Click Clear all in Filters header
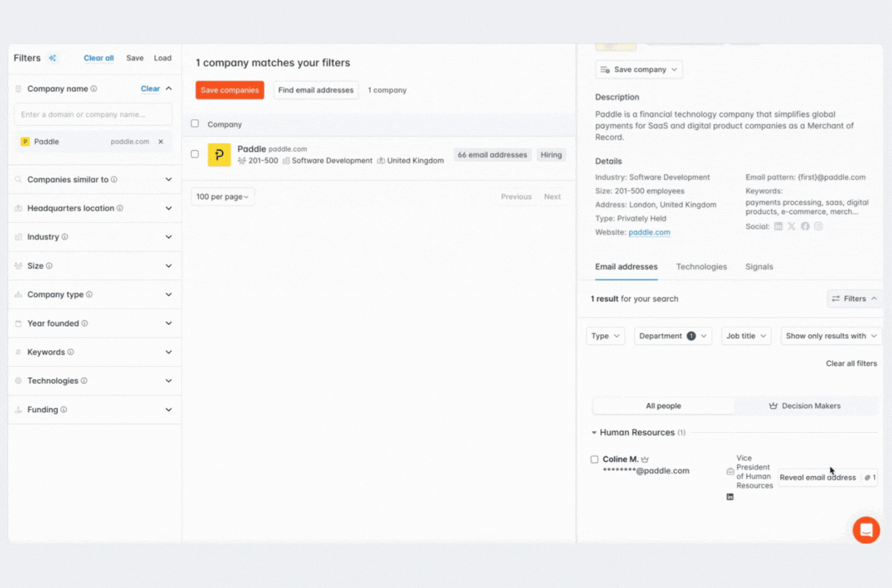This screenshot has height=588, width=892. (98, 58)
